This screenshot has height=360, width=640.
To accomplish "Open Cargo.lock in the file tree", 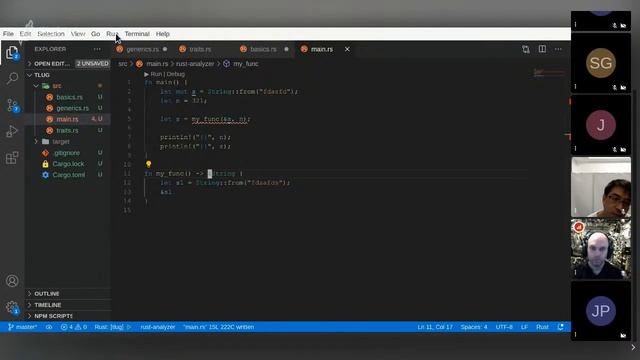I will pos(68,164).
